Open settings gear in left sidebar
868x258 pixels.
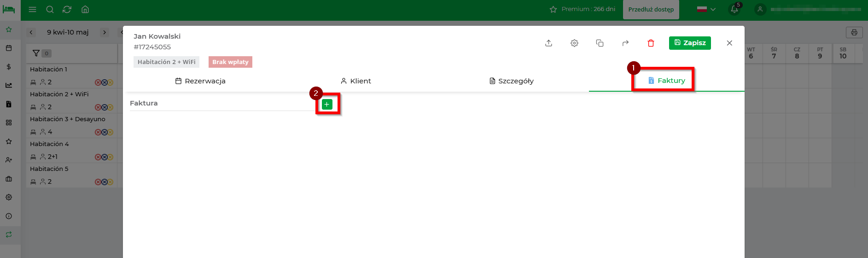[9, 197]
